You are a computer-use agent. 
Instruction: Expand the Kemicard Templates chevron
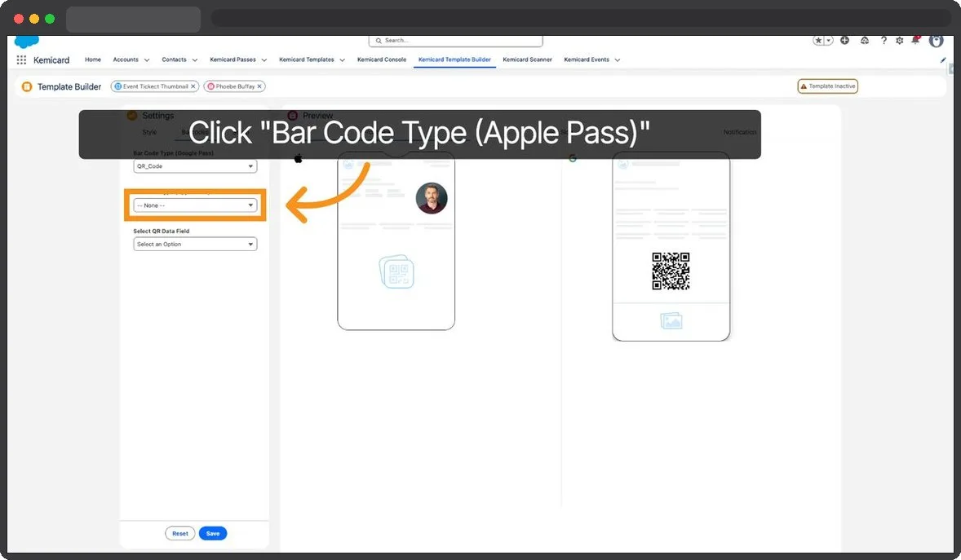click(x=342, y=60)
